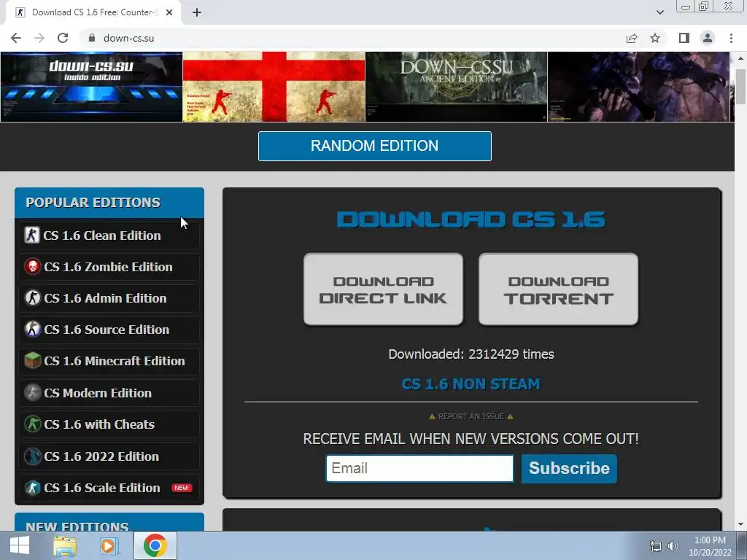Open the dark purple edition banner

pyautogui.click(x=638, y=87)
